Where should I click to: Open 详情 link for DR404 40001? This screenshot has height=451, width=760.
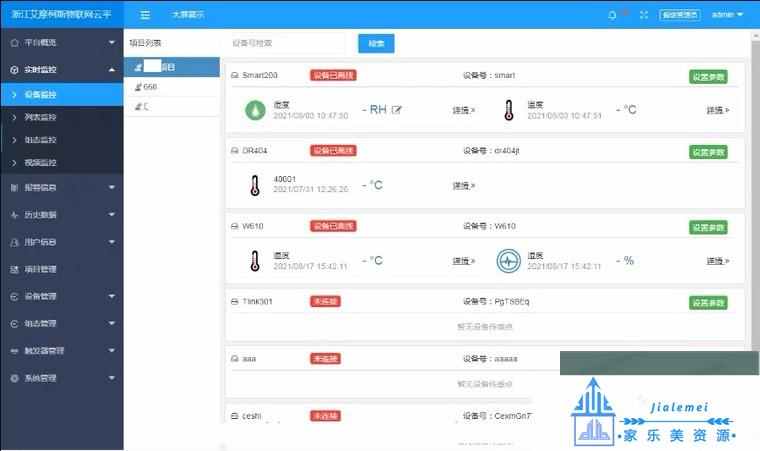(x=463, y=186)
